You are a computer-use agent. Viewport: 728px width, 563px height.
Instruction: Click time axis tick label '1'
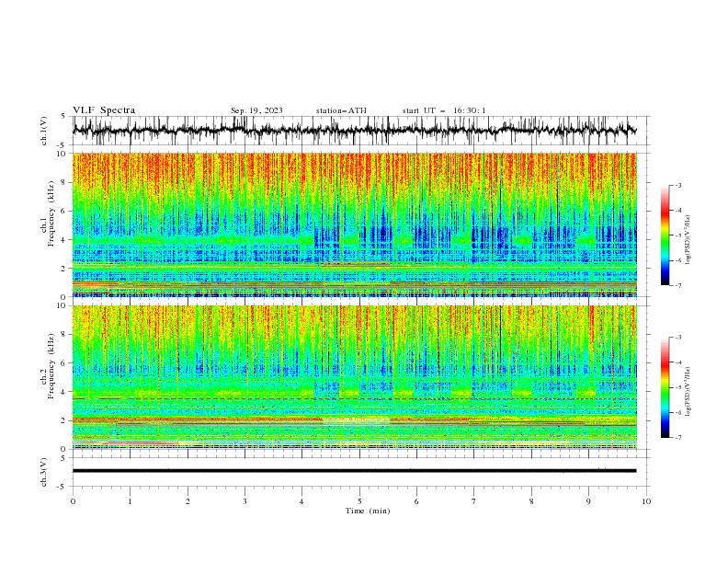130,501
